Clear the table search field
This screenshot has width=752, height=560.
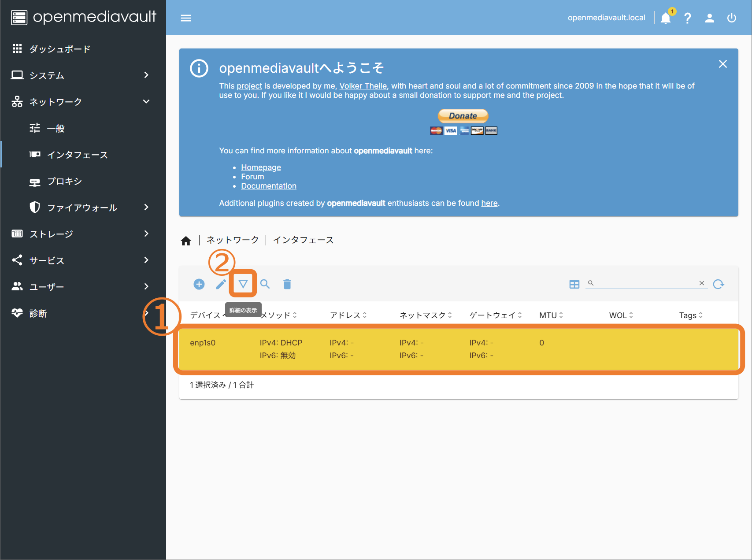pos(702,283)
